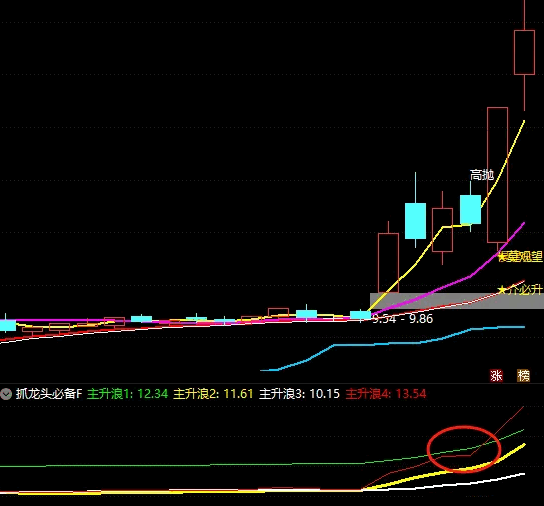Click the orange 榜 badge

point(524,376)
